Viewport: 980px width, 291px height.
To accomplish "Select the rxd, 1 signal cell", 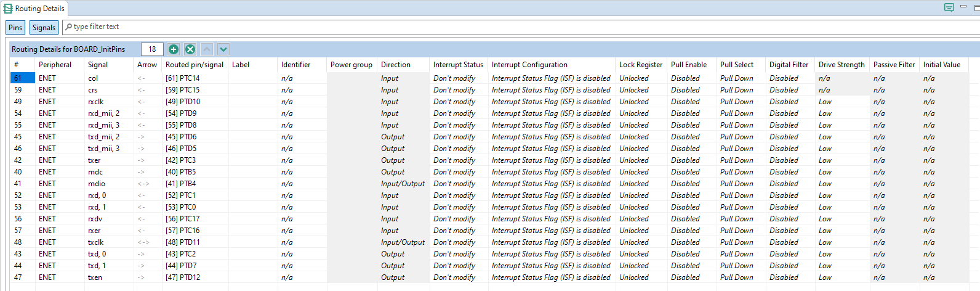I will click(109, 207).
